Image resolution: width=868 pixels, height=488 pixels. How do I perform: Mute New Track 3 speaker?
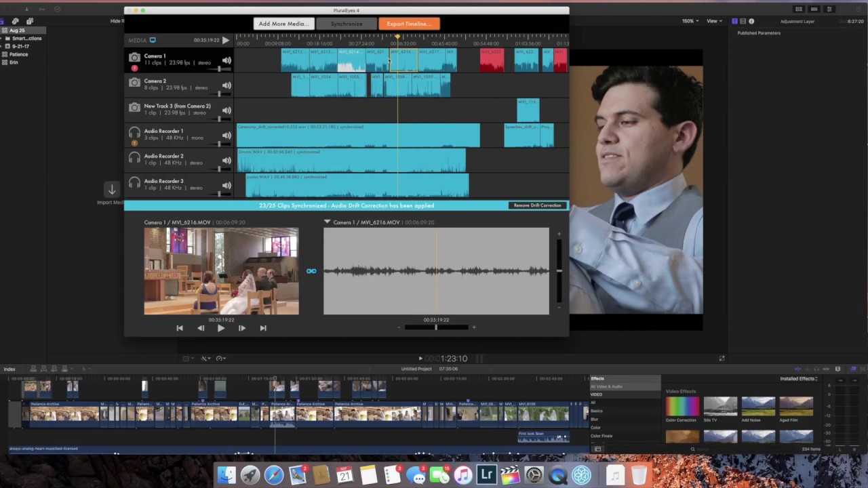226,110
